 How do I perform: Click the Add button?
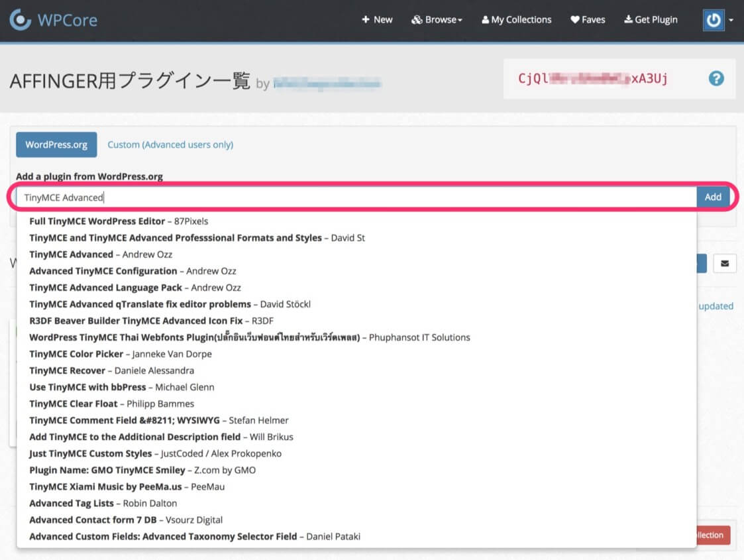(713, 197)
